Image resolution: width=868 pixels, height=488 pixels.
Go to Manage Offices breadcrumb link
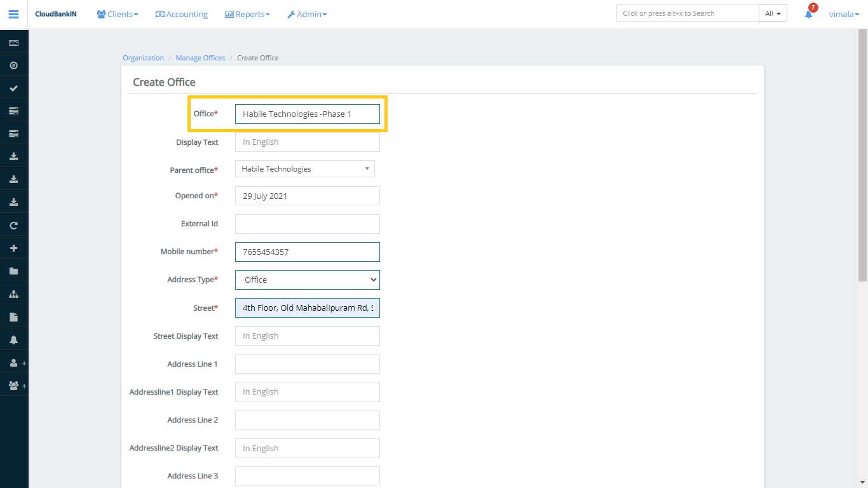[x=200, y=58]
